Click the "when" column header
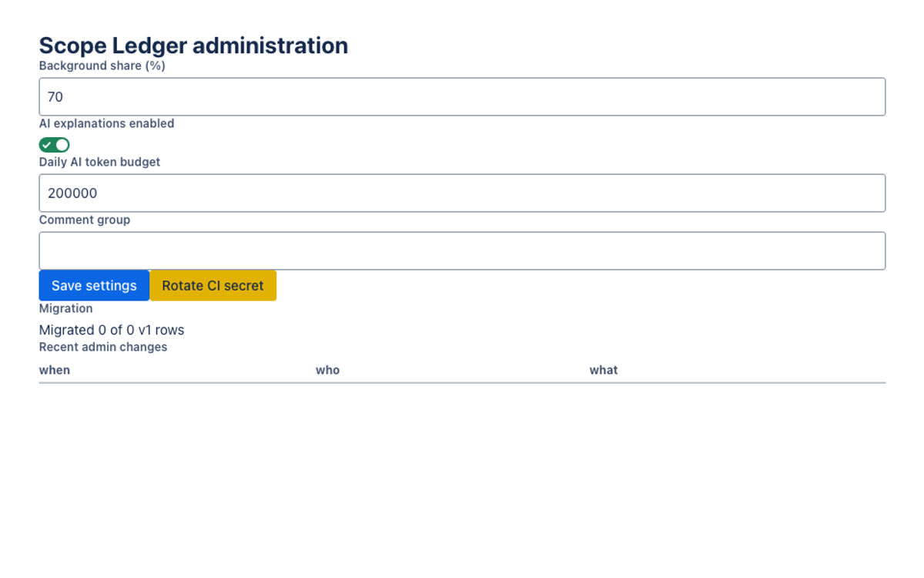Image resolution: width=924 pixels, height=578 pixels. pos(55,370)
